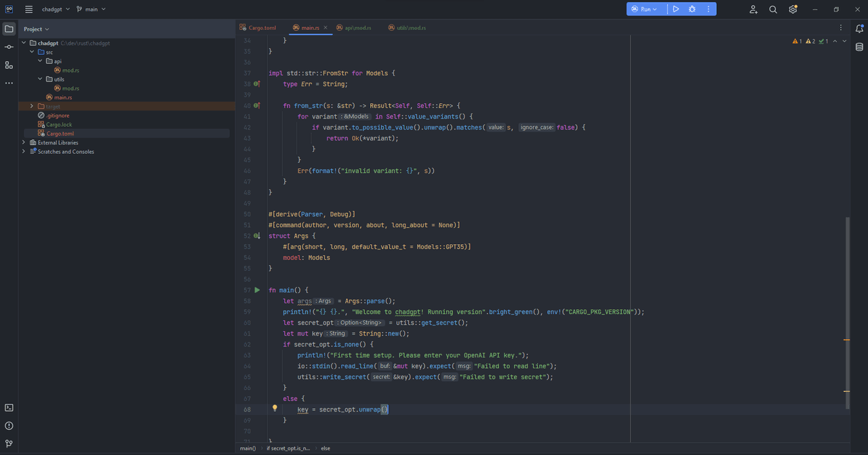Viewport: 868px width, 455px height.
Task: Open the Problems tool window
Action: [9, 426]
